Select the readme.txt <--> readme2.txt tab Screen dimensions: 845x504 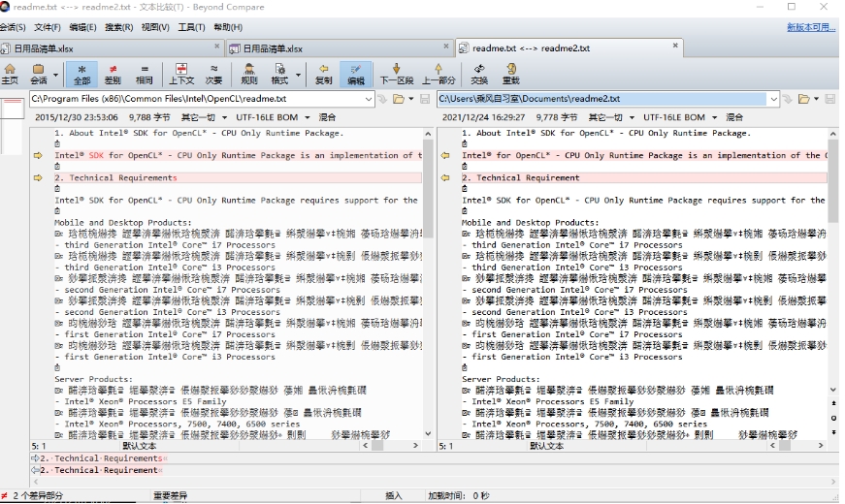tap(569, 47)
